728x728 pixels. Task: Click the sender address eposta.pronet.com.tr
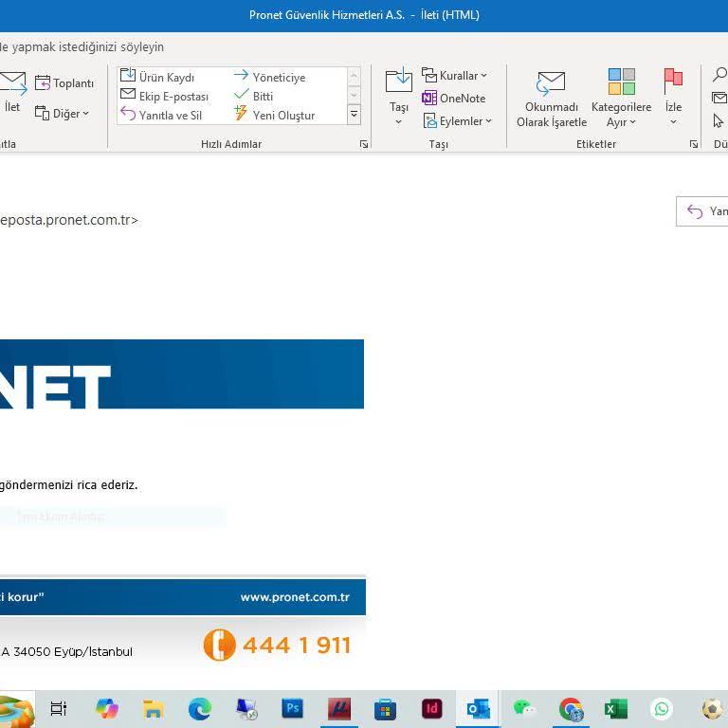69,220
